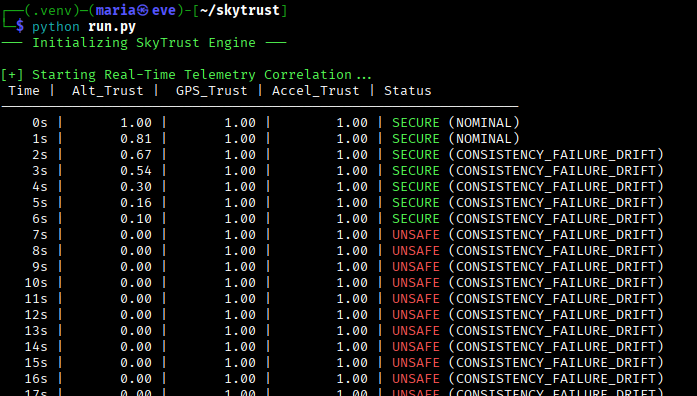Viewport: 697px width, 396px height.
Task: Click '(NOMINAL)' in the 1s row
Action: point(484,139)
